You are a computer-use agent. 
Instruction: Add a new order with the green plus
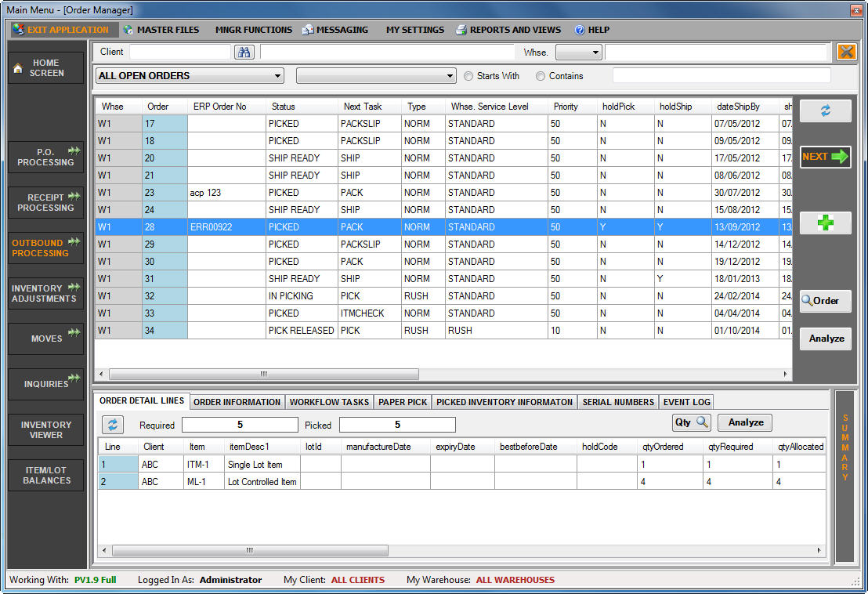[x=826, y=223]
